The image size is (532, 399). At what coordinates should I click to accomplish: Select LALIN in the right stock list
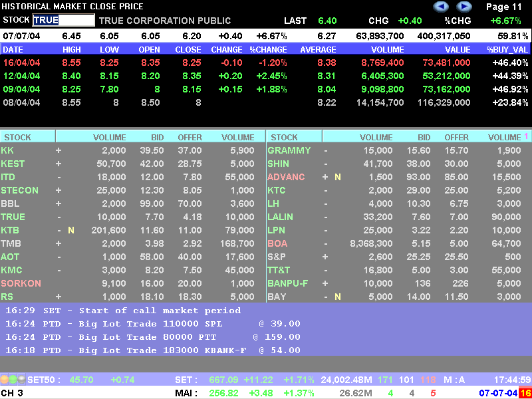(280, 217)
